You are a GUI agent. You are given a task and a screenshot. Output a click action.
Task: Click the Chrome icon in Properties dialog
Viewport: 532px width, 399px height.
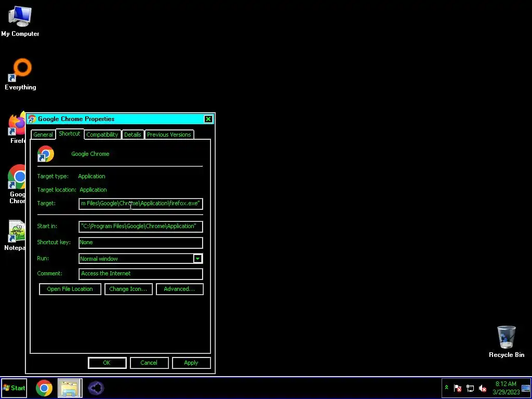coord(46,154)
